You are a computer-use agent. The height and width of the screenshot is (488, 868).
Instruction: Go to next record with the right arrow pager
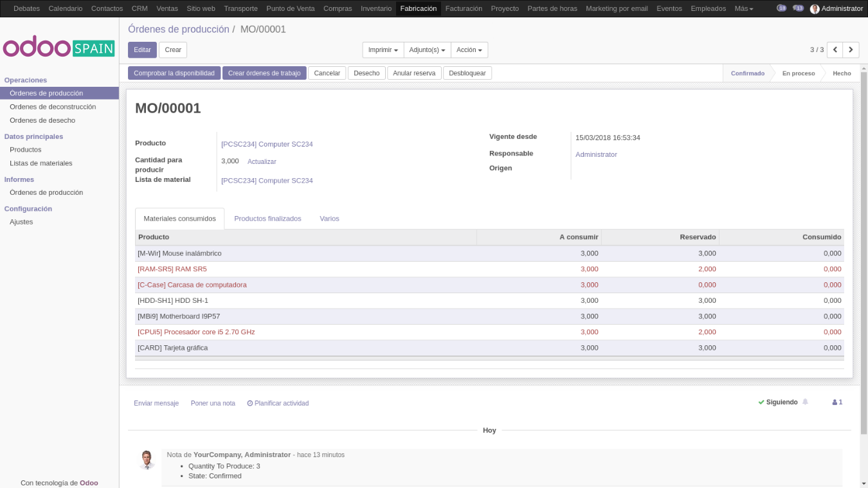[851, 49]
